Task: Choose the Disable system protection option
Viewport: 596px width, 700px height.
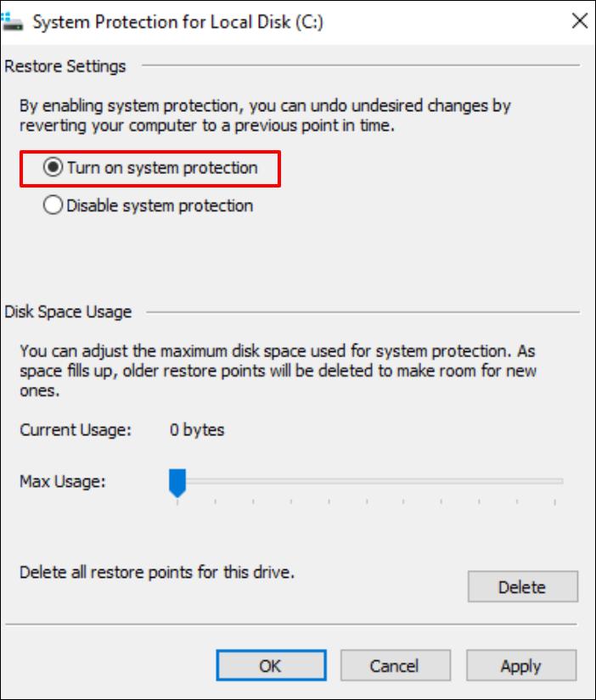Action: pyautogui.click(x=53, y=205)
